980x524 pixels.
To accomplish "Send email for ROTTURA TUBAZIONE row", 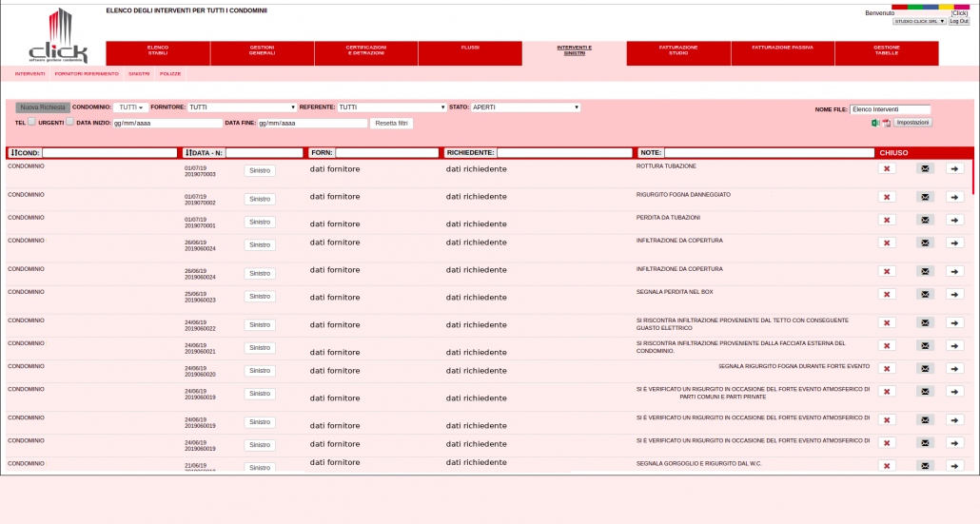I will pyautogui.click(x=925, y=168).
